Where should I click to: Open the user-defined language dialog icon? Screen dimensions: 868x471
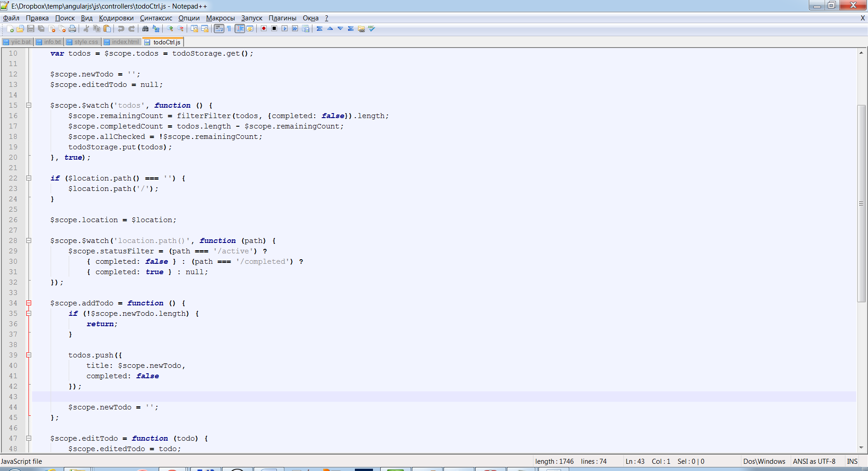250,29
